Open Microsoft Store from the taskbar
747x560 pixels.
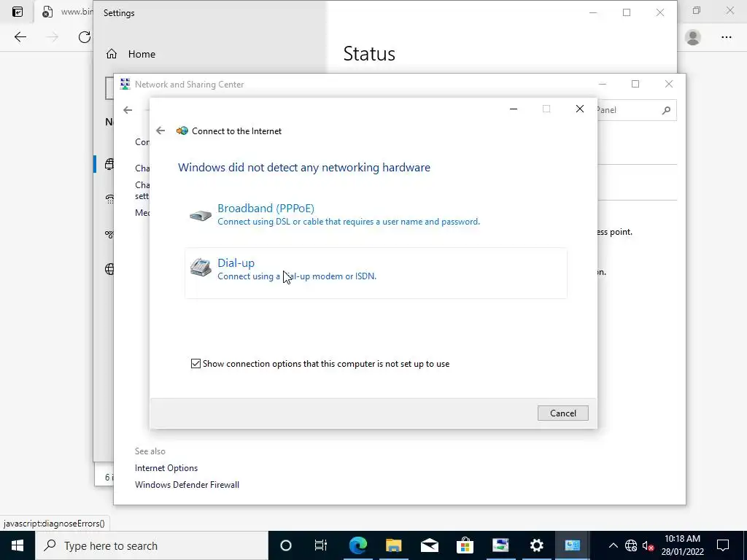465,545
